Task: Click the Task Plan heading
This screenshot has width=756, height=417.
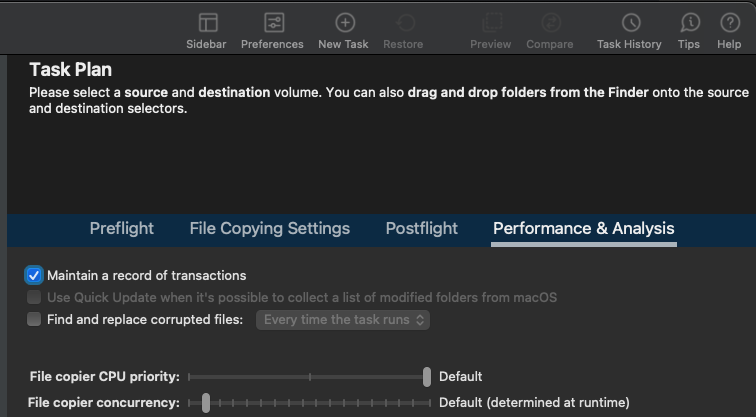Action: [70, 70]
